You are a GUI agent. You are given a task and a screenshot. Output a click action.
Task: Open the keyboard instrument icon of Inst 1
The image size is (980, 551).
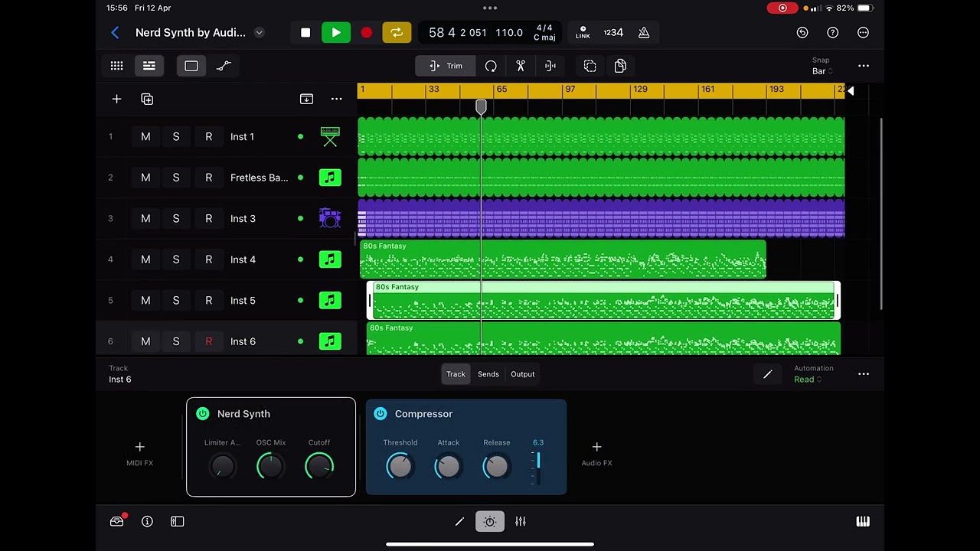click(330, 136)
